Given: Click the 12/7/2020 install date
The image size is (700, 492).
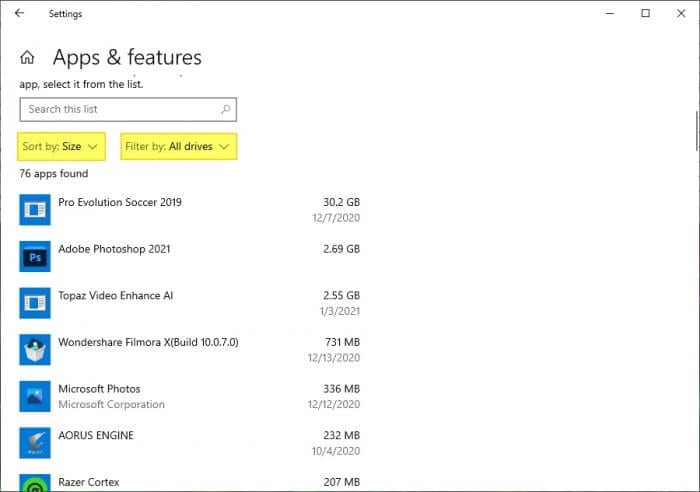Looking at the screenshot, I should 336,218.
